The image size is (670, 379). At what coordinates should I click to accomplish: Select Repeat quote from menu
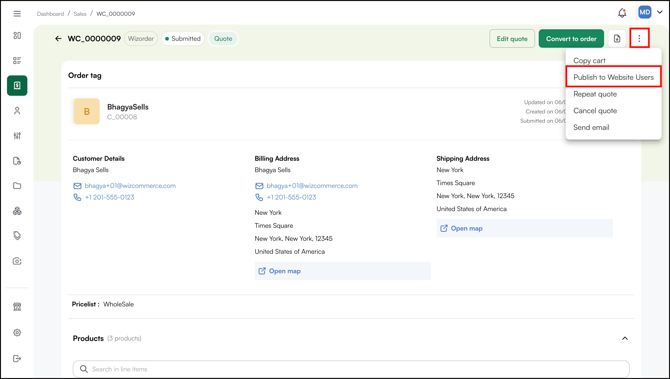coord(595,94)
